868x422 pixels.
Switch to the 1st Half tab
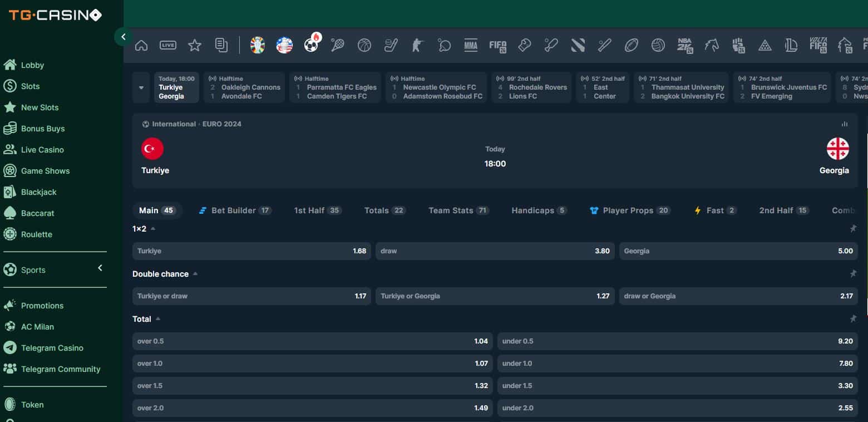pos(318,210)
